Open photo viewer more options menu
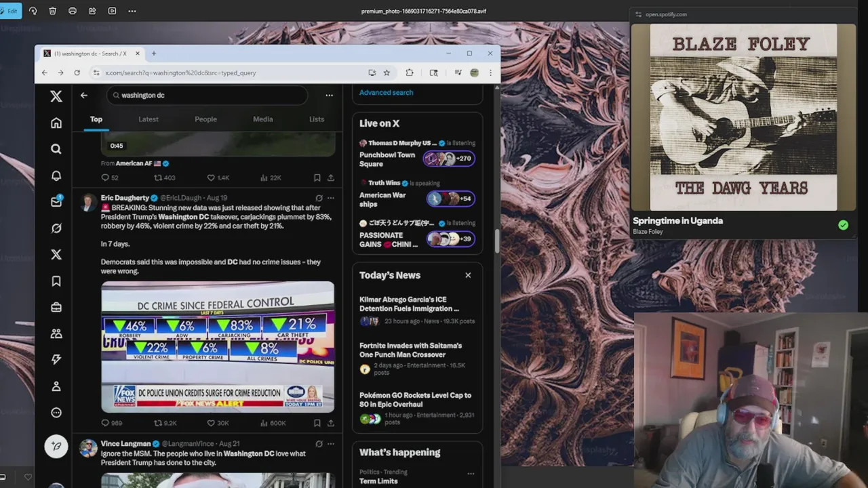 [x=132, y=11]
